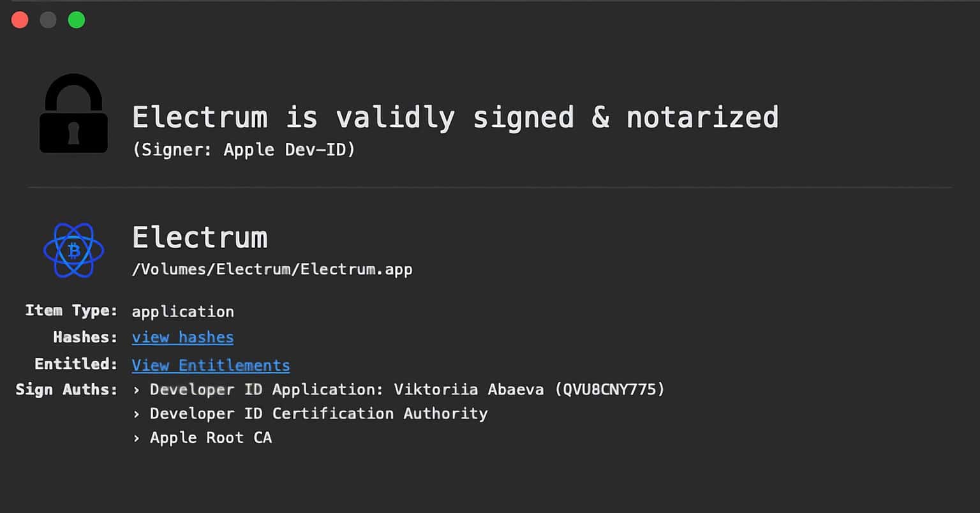Select the Electrum app name heading
This screenshot has width=980, height=513.
pyautogui.click(x=200, y=237)
